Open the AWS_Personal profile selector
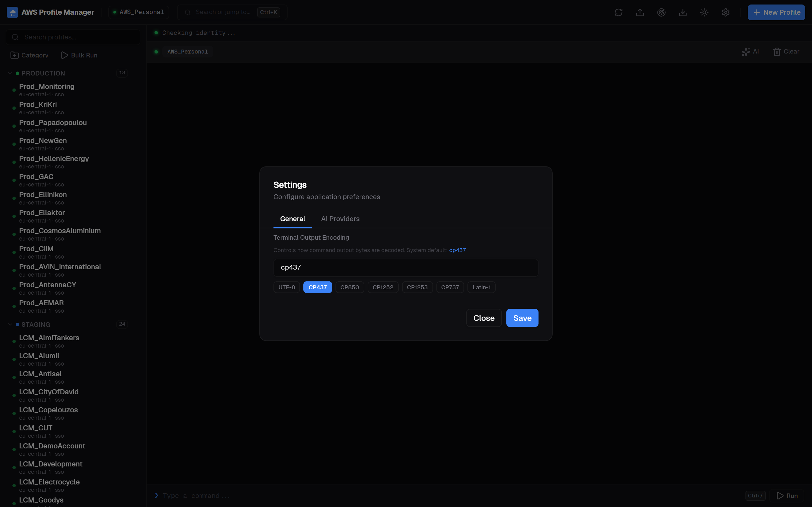The width and height of the screenshot is (812, 507). coord(138,12)
